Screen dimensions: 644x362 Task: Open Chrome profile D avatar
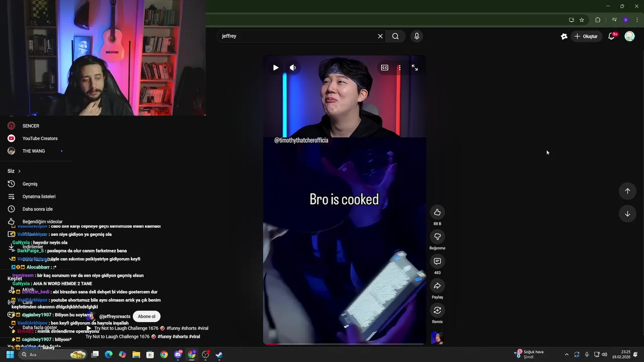pyautogui.click(x=625, y=20)
